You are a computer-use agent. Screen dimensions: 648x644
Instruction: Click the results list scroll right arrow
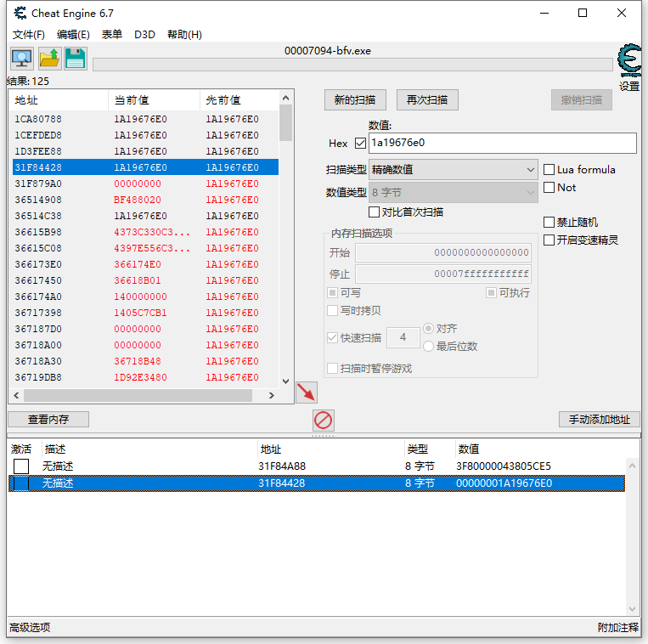272,396
